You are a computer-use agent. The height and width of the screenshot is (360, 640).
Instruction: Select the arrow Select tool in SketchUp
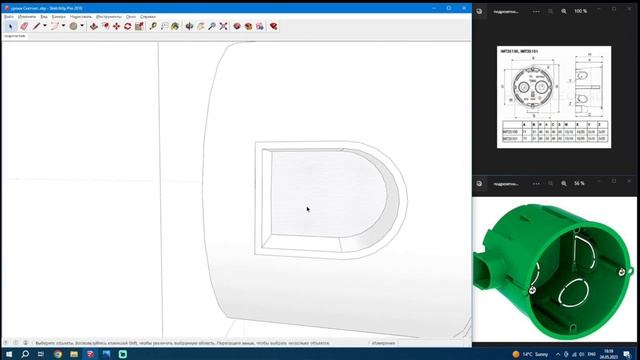coord(11,27)
